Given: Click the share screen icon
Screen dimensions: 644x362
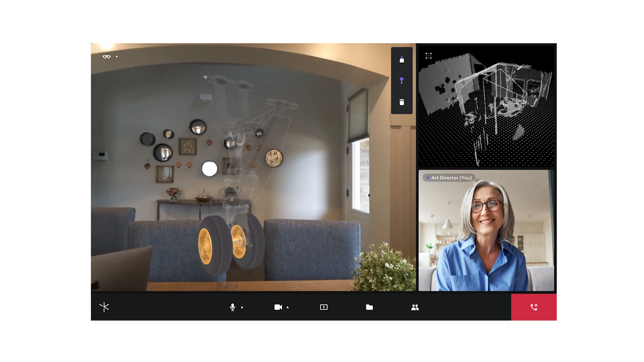Looking at the screenshot, I should tap(324, 307).
